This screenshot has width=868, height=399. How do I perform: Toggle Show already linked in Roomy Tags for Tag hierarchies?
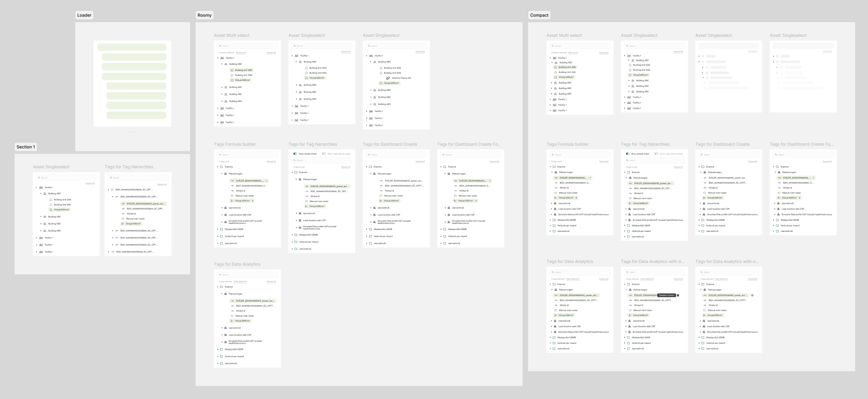point(295,154)
